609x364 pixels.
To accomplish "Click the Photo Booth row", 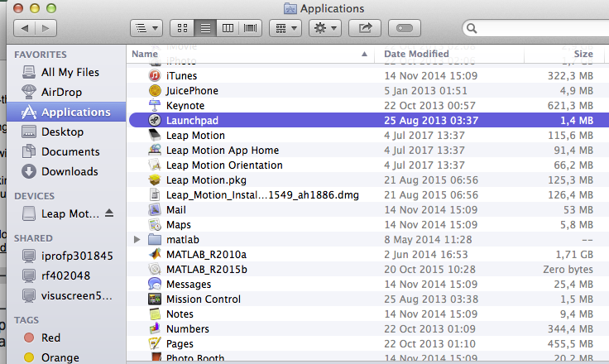I will pyautogui.click(x=368, y=357).
